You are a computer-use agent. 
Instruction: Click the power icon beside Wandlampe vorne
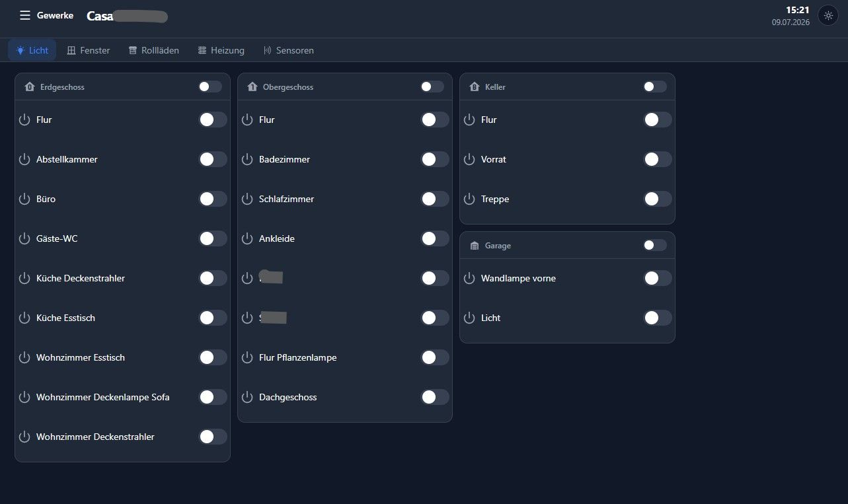[x=469, y=278]
